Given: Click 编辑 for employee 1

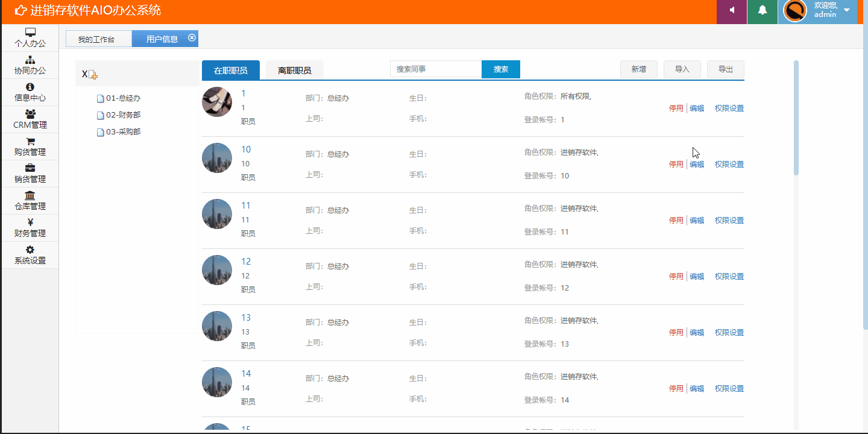Looking at the screenshot, I should [697, 108].
